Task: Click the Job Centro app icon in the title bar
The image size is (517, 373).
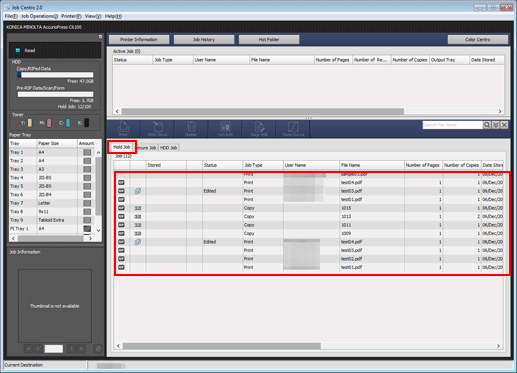Action: [7, 7]
